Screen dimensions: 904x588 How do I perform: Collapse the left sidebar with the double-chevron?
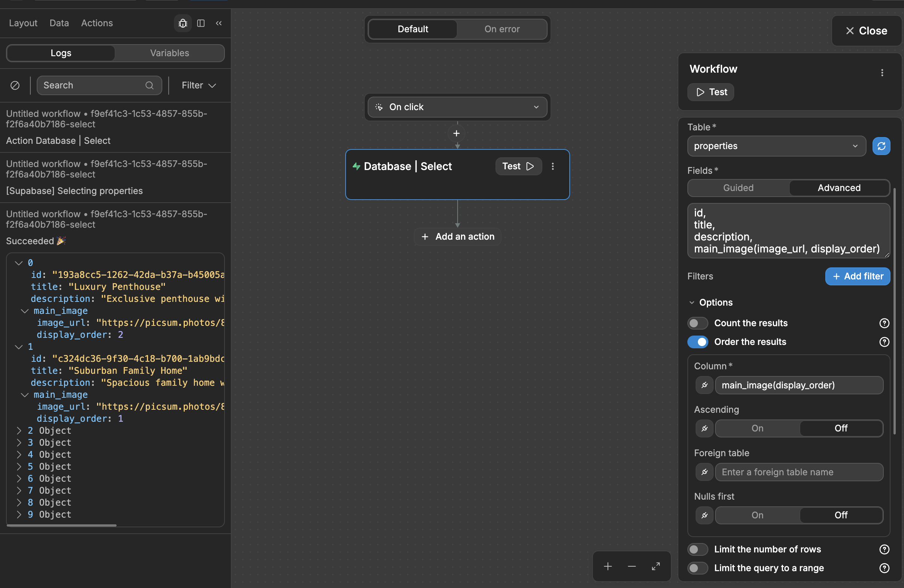point(219,23)
